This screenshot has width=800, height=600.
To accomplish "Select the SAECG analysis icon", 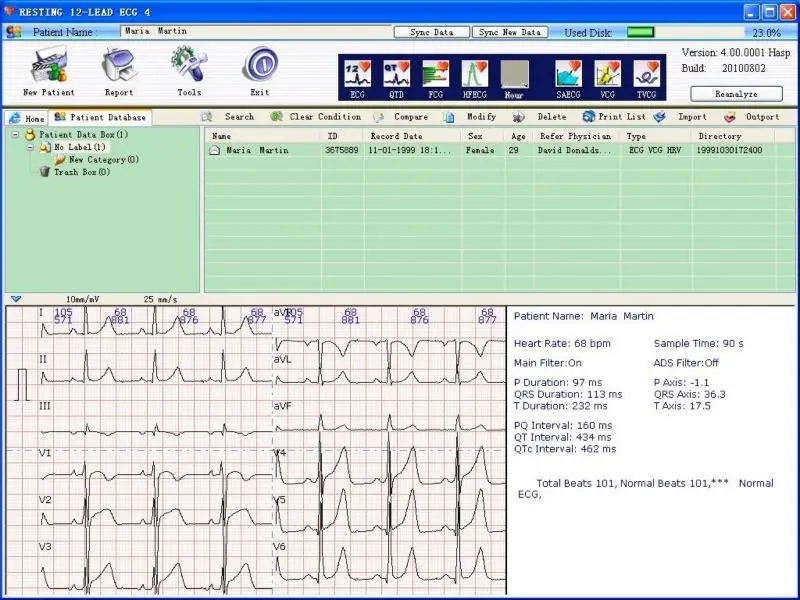I will tap(569, 75).
